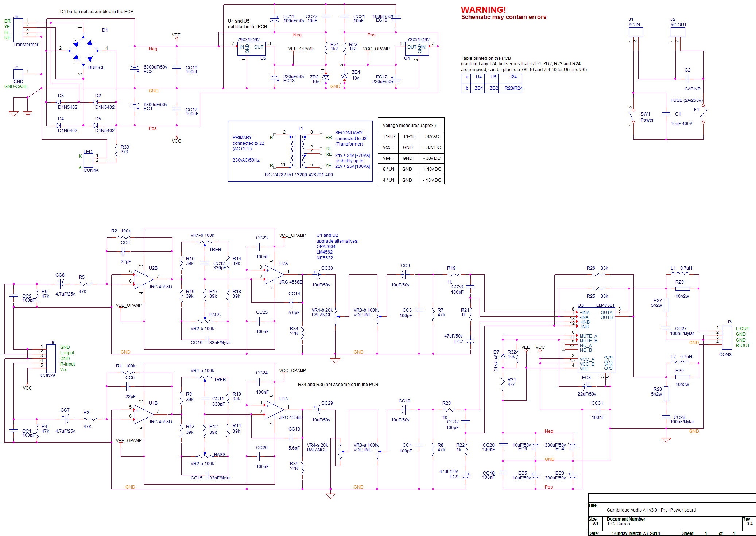Select the U2B op-amp triangle

pos(144,279)
